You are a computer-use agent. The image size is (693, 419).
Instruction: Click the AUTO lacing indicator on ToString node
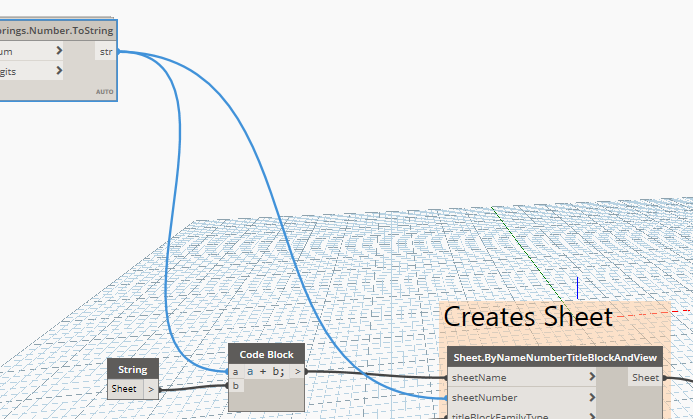pyautogui.click(x=105, y=92)
